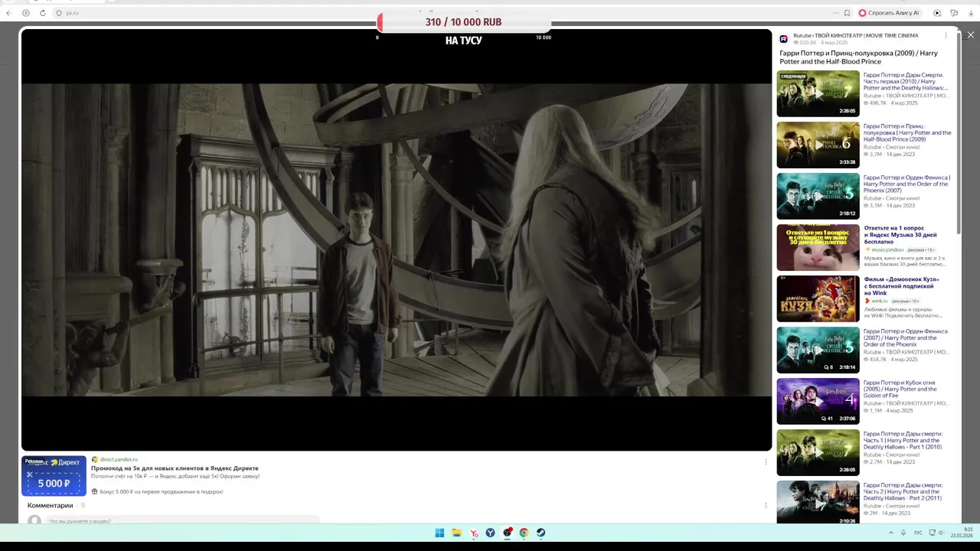Screen dimensions: 980x551
Task: Open Орден Феникса (2007) 2:18:14 thumbnail
Action: pyautogui.click(x=818, y=350)
